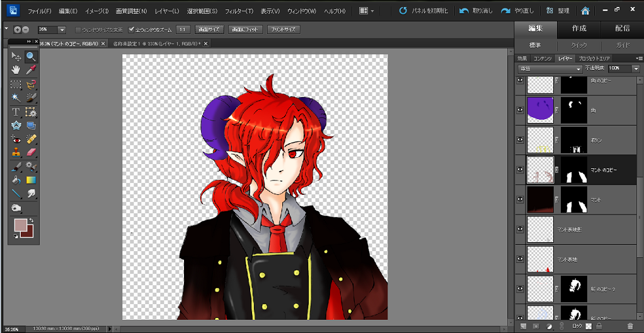
Task: Select the Rectangular Marquee tool
Action: point(16,84)
